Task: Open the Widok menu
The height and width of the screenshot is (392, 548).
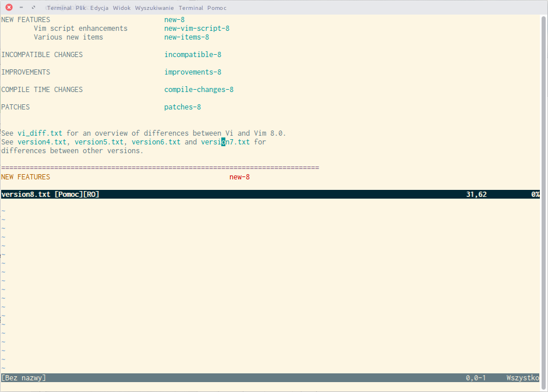Action: coord(122,8)
